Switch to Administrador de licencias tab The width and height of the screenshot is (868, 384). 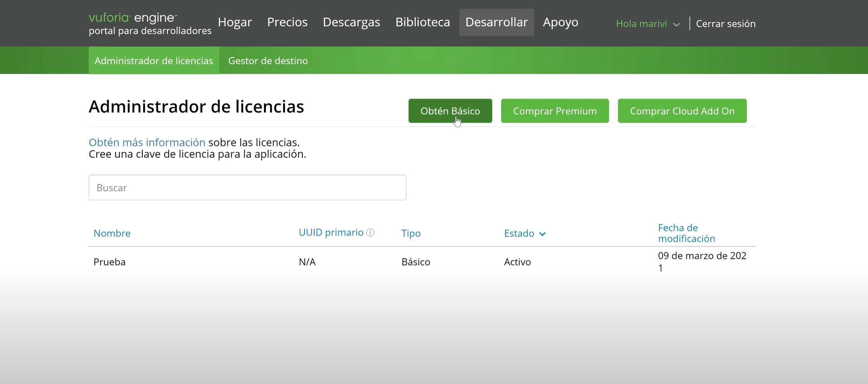coord(154,60)
